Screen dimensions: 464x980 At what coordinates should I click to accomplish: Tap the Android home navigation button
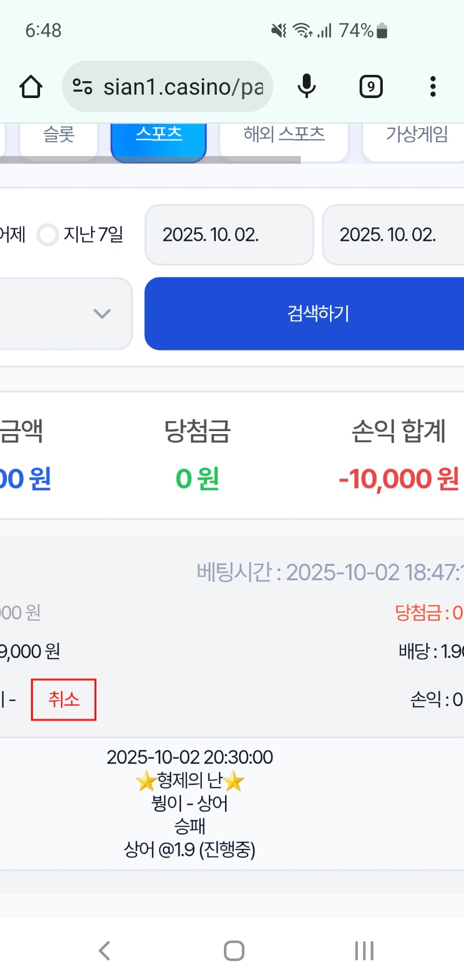(x=234, y=950)
